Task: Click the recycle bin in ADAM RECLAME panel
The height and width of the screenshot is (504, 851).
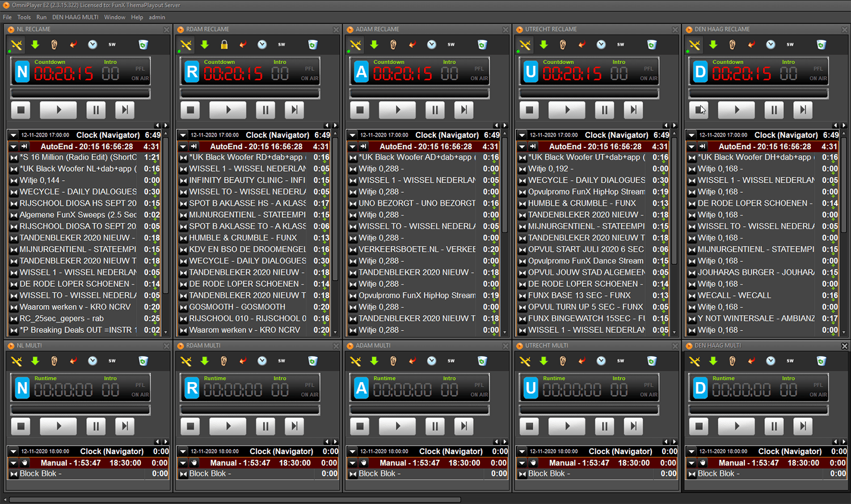Action: coord(482,44)
